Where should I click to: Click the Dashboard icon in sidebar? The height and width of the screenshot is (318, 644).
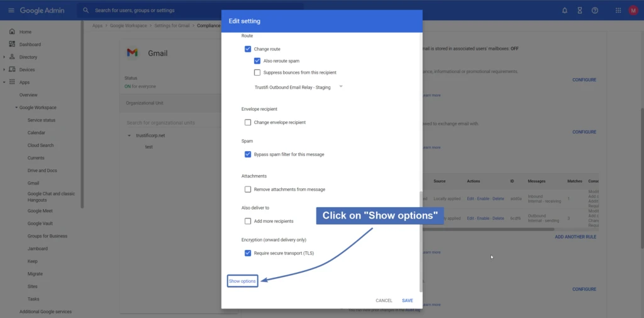tap(12, 44)
